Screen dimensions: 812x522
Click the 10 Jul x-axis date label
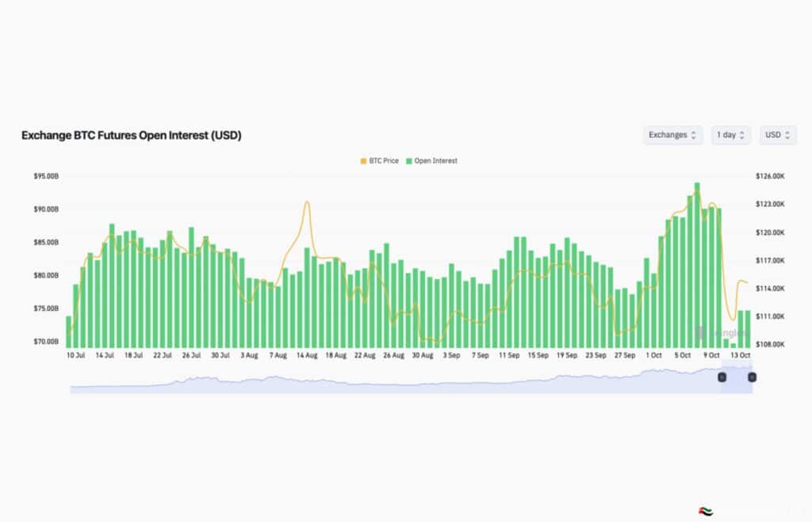point(76,356)
